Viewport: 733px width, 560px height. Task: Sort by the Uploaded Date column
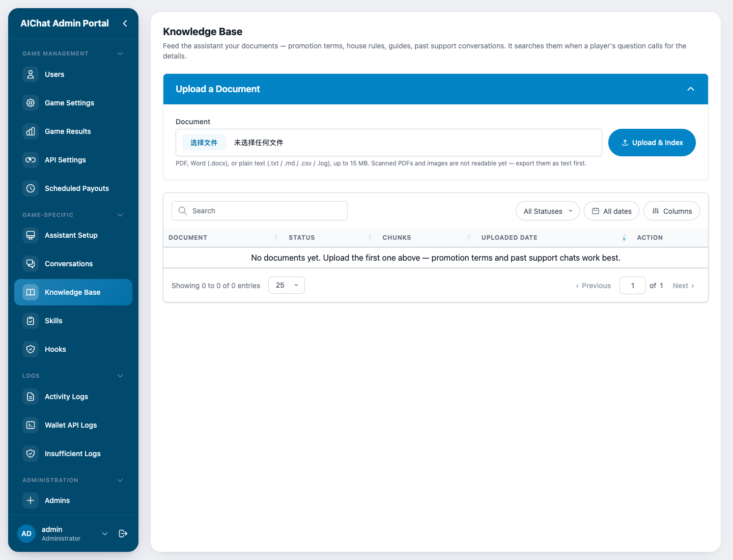[x=554, y=238]
